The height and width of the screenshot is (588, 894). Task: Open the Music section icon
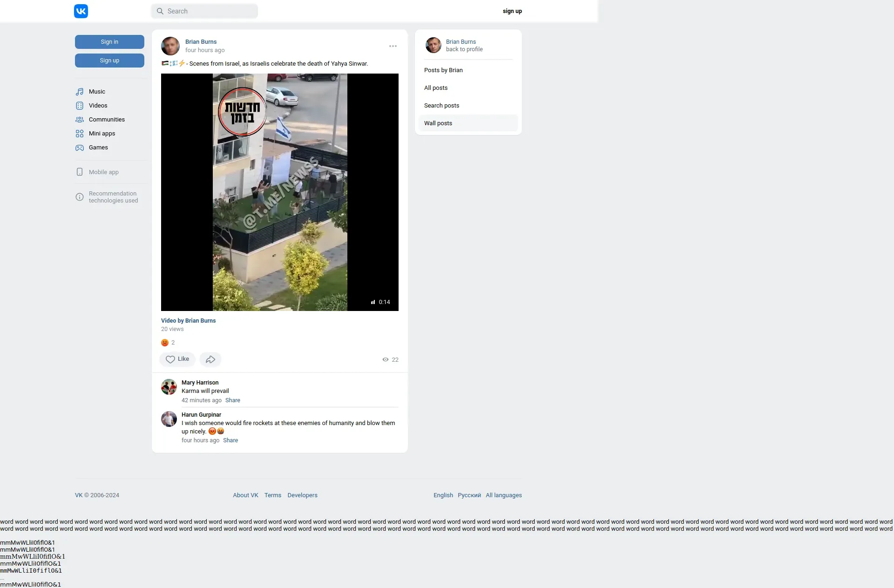coord(80,92)
